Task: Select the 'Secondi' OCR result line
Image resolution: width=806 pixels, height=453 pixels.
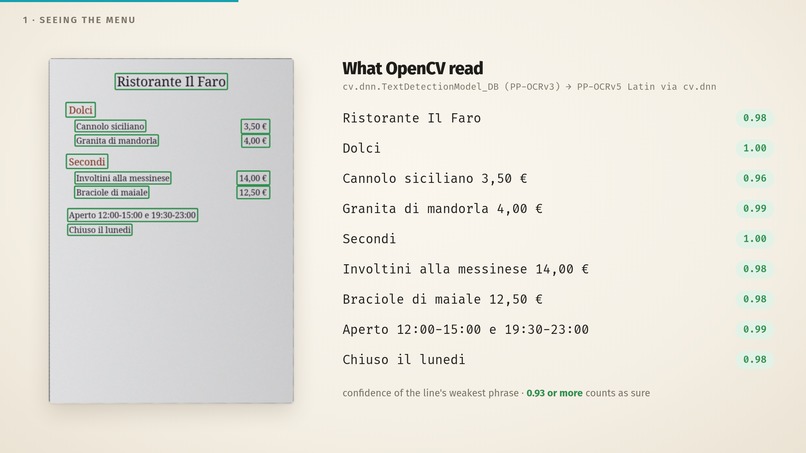Action: (x=369, y=239)
